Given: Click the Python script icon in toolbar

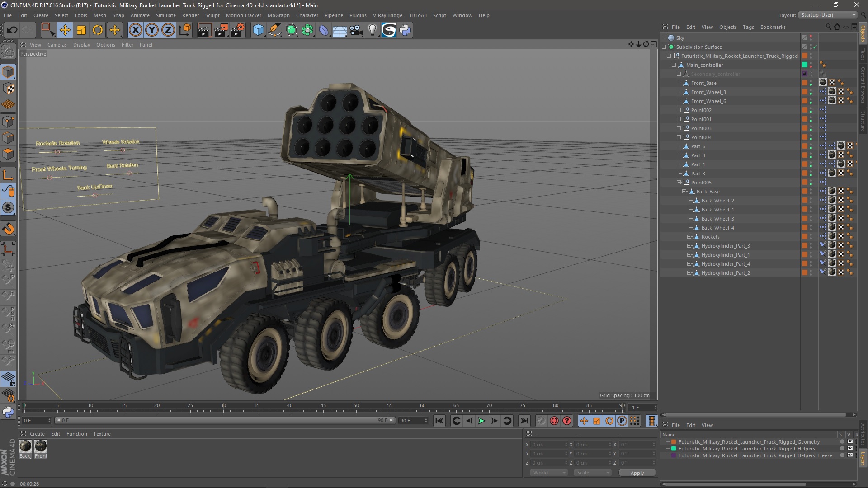Looking at the screenshot, I should [x=405, y=30].
